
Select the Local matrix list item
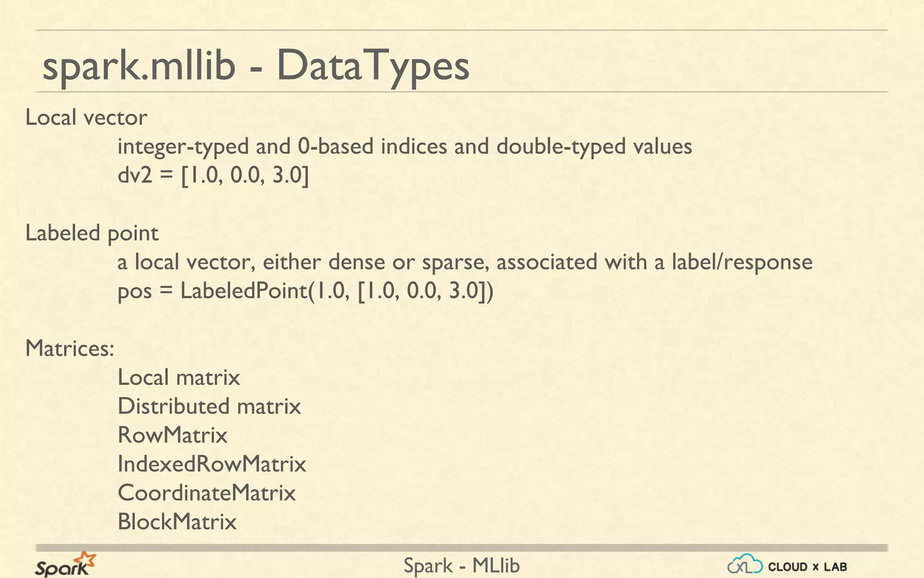[x=179, y=378]
